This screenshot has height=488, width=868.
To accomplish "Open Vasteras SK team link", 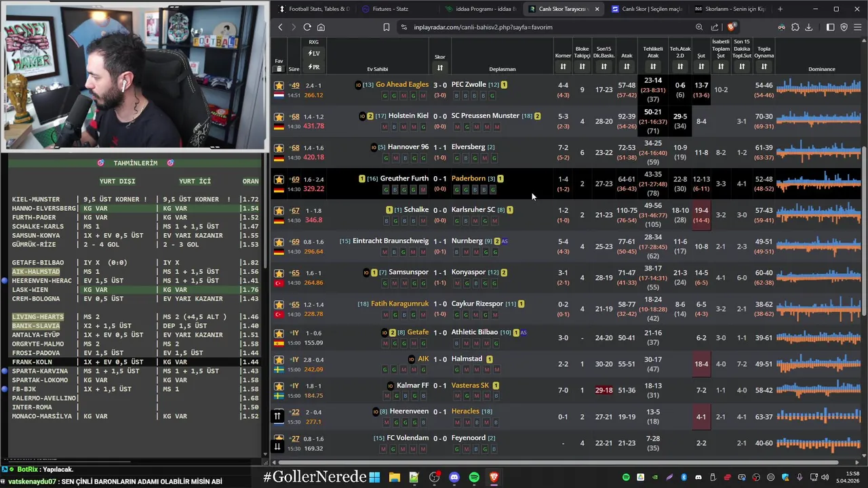I will tap(470, 385).
